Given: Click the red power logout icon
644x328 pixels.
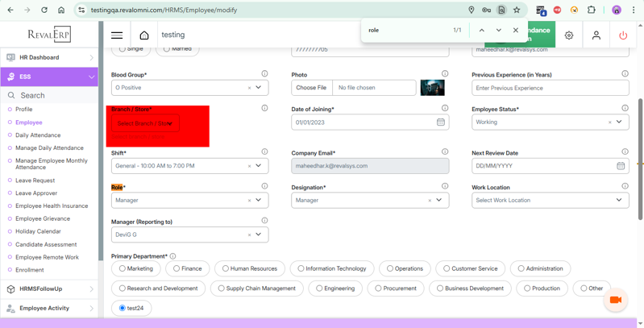Looking at the screenshot, I should pyautogui.click(x=623, y=35).
